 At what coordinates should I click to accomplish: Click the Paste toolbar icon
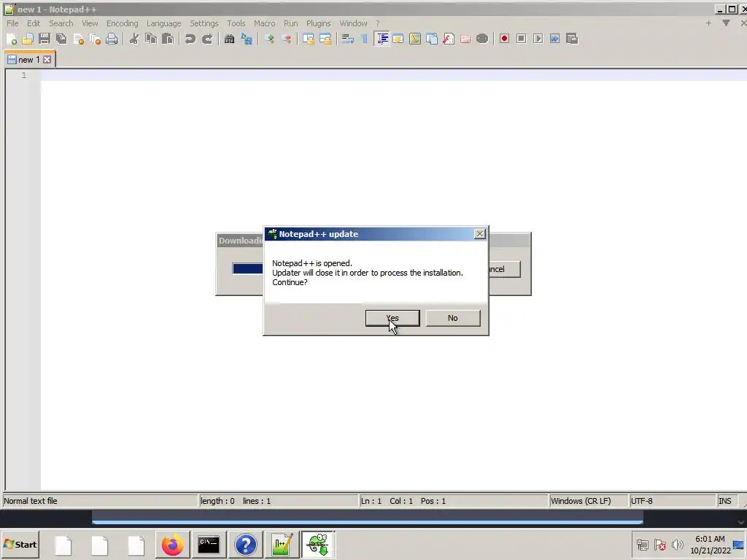pyautogui.click(x=168, y=39)
